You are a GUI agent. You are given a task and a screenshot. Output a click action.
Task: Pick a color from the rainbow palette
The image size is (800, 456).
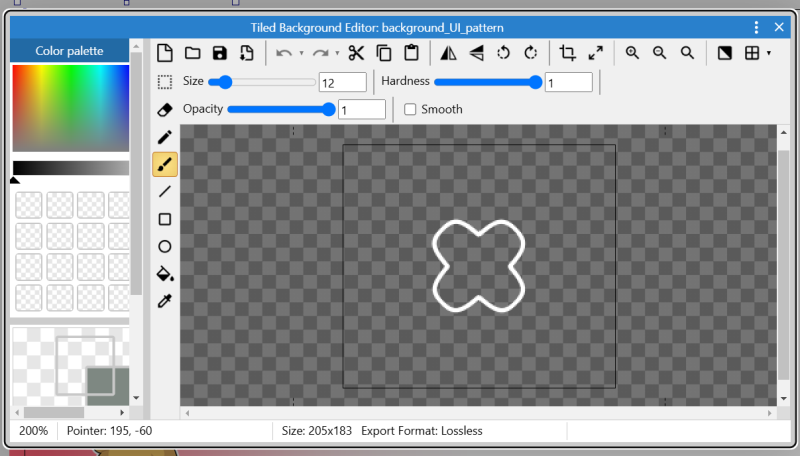pos(71,108)
